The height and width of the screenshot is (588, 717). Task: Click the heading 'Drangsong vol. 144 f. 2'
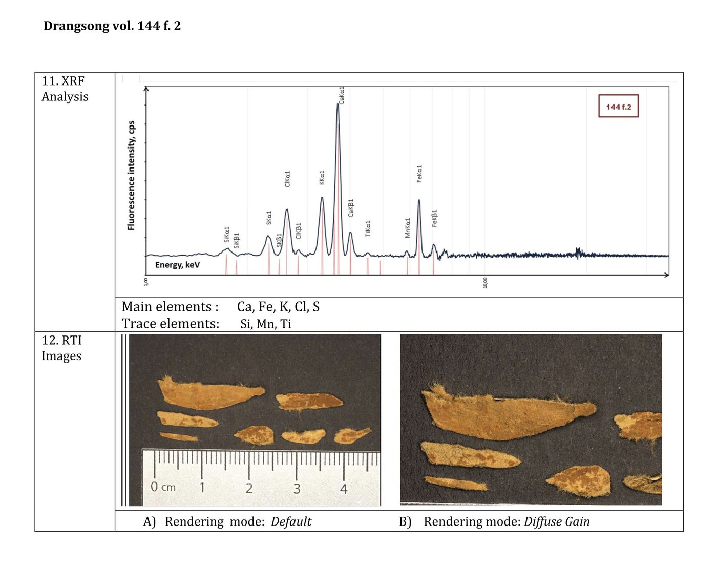click(x=112, y=26)
